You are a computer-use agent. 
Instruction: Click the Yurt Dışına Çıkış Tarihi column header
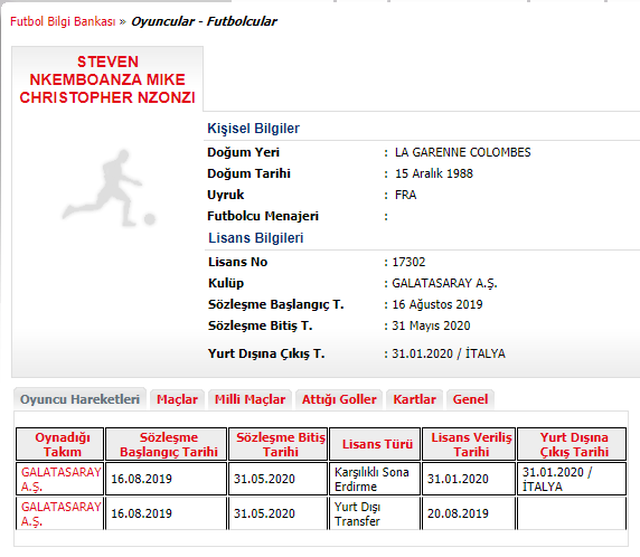coord(572,444)
